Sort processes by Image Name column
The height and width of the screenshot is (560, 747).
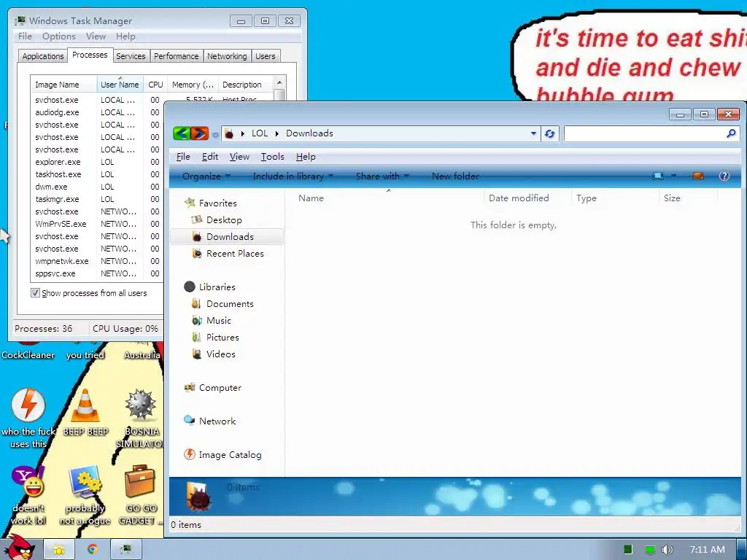[x=64, y=85]
